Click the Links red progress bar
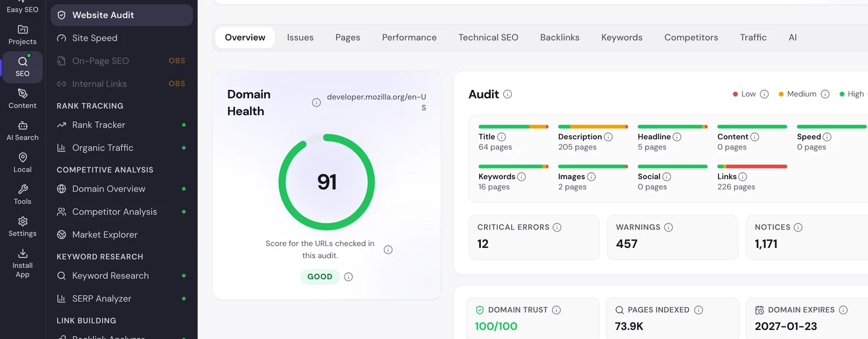This screenshot has height=339, width=868. tap(752, 166)
